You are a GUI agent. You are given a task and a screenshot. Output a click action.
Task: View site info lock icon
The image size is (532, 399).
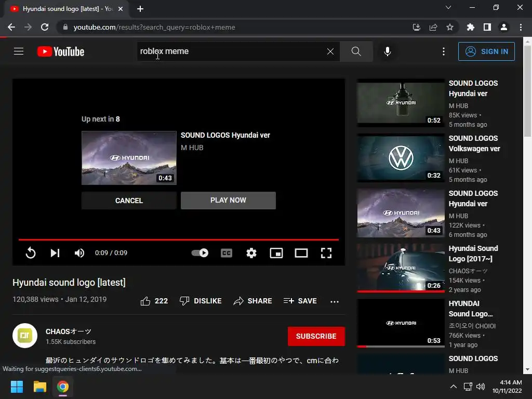click(65, 27)
